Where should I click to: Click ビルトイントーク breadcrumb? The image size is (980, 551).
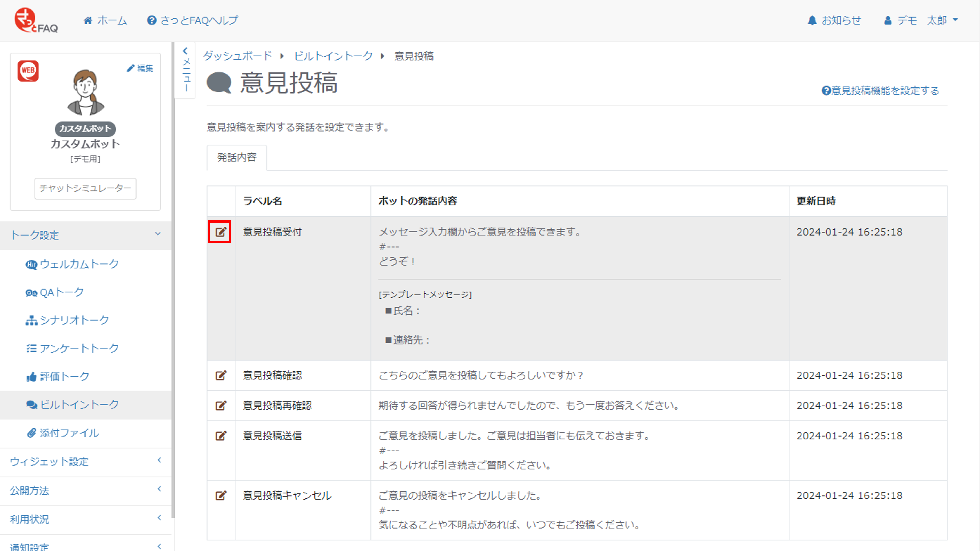333,56
